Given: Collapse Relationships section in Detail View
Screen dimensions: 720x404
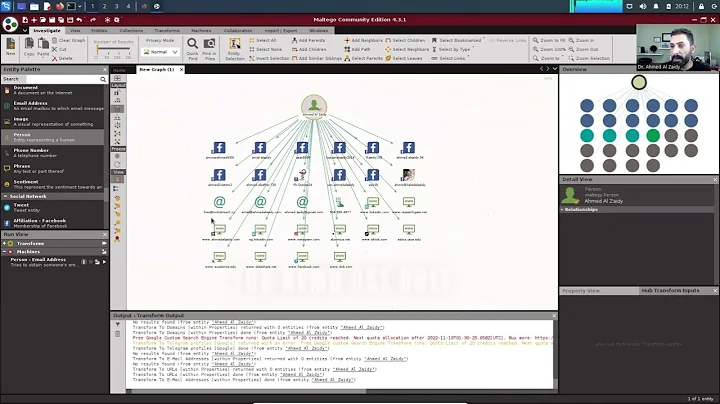Looking at the screenshot, I should coord(562,209).
